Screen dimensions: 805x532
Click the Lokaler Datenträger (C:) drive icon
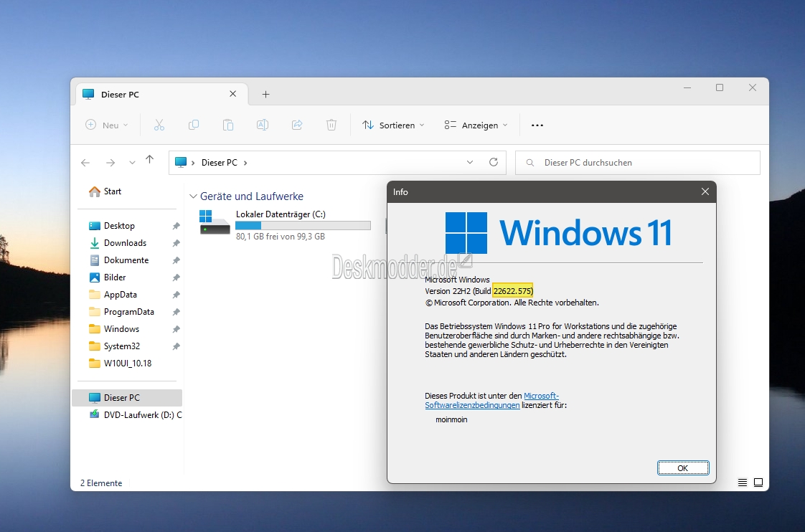click(215, 222)
